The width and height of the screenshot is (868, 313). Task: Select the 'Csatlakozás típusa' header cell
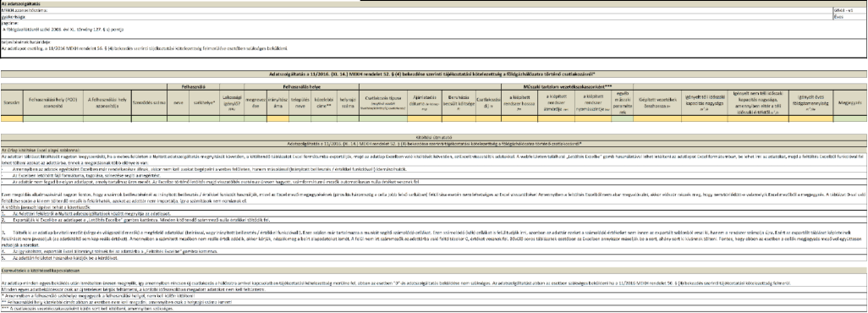point(383,102)
